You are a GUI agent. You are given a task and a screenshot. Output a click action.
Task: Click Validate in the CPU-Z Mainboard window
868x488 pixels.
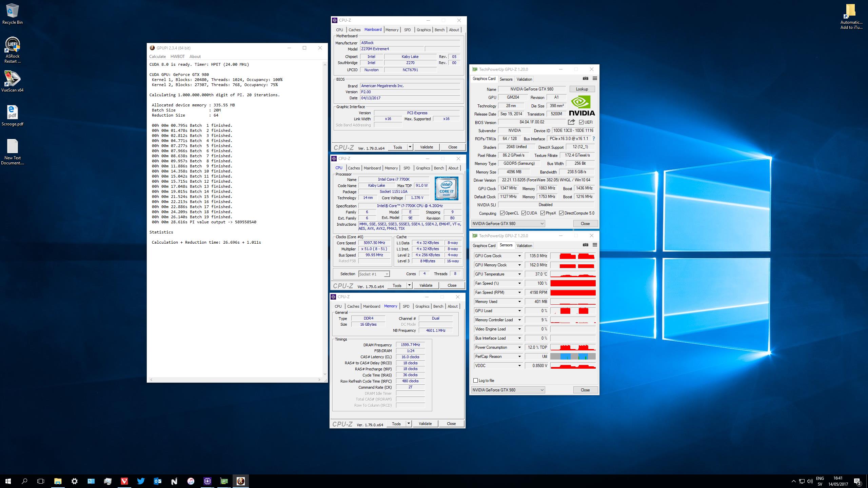coord(427,147)
